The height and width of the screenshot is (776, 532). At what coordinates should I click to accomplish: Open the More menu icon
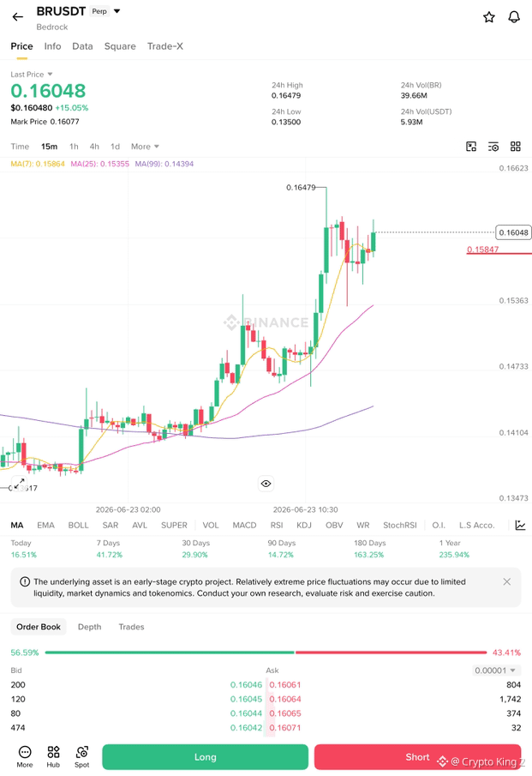point(25,757)
